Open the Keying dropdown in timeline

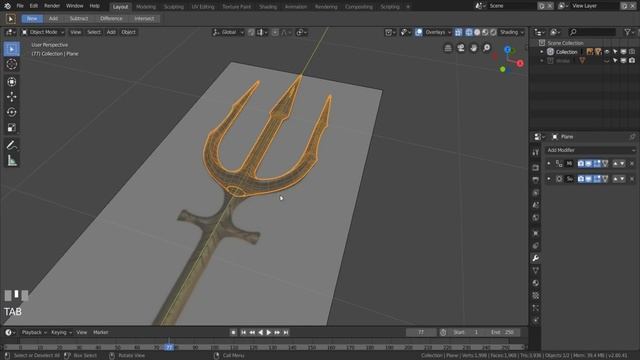coord(61,332)
